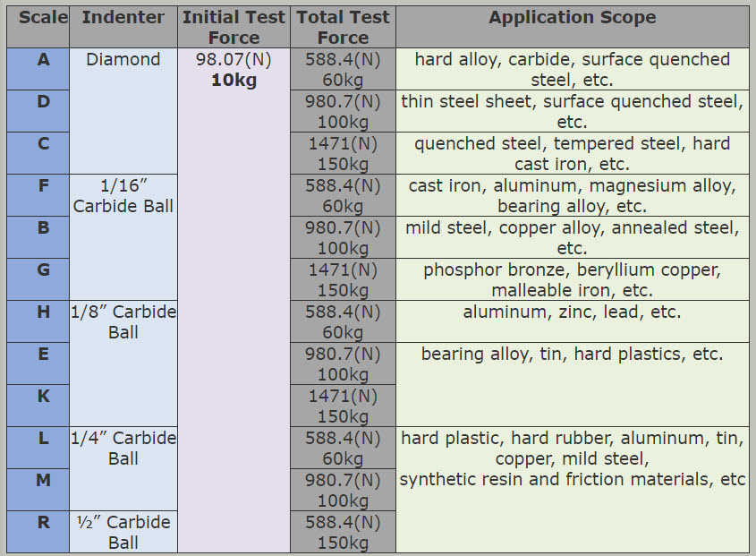Select scale D cell
Image resolution: width=756 pixels, height=556 pixels.
38,111
